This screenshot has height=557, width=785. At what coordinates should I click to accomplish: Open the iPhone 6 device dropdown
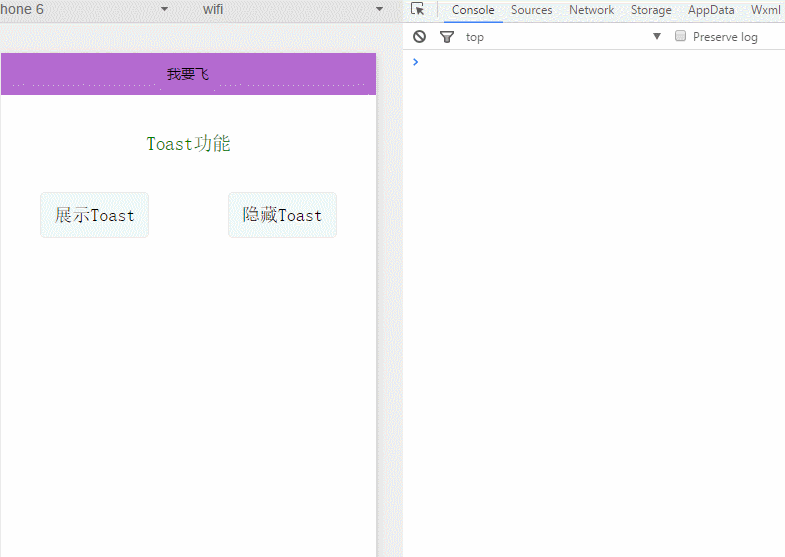click(x=164, y=9)
